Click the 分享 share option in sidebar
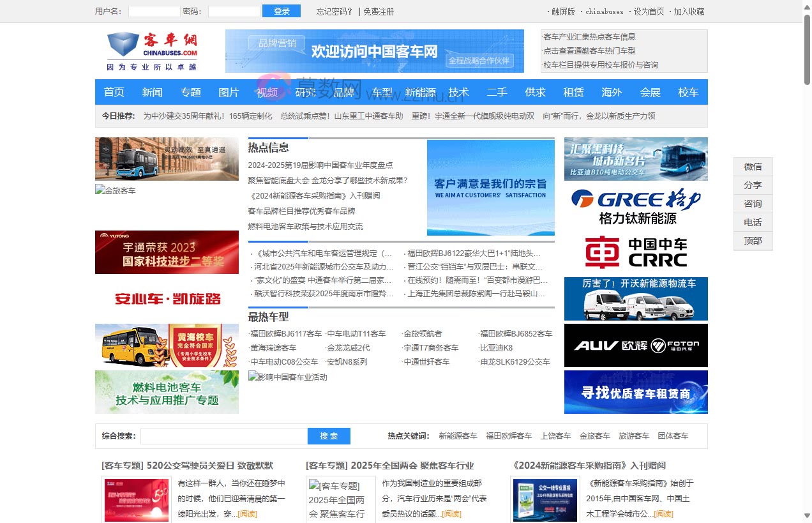 point(753,185)
